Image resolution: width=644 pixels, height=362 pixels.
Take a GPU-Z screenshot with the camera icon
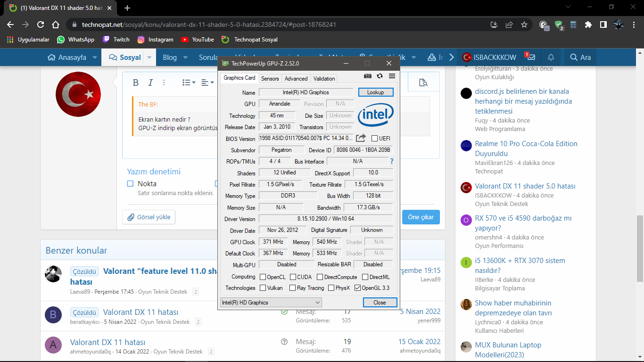tap(368, 76)
